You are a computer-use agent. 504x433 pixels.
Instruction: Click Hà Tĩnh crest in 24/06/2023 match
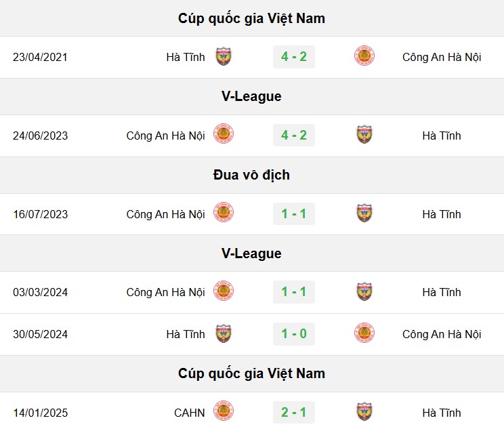(364, 134)
